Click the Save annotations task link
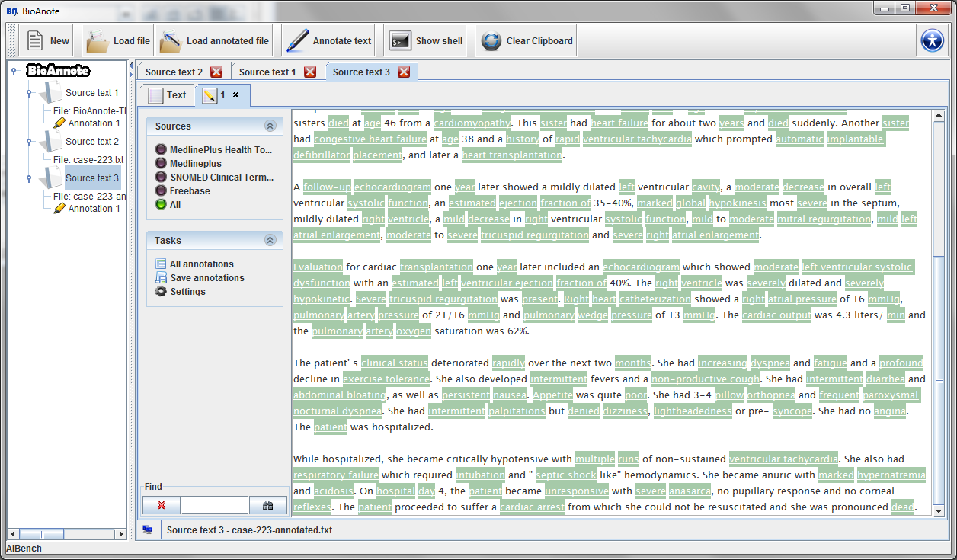The height and width of the screenshot is (560, 957). (206, 278)
